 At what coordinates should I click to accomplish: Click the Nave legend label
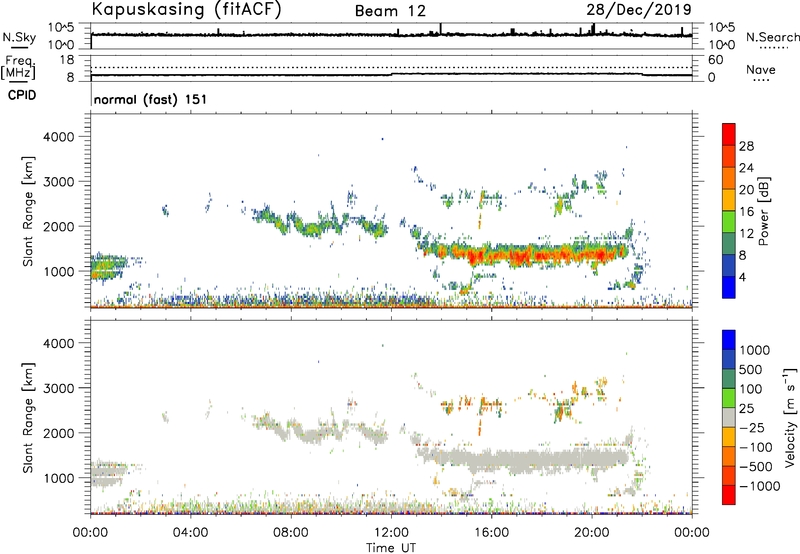[x=761, y=70]
